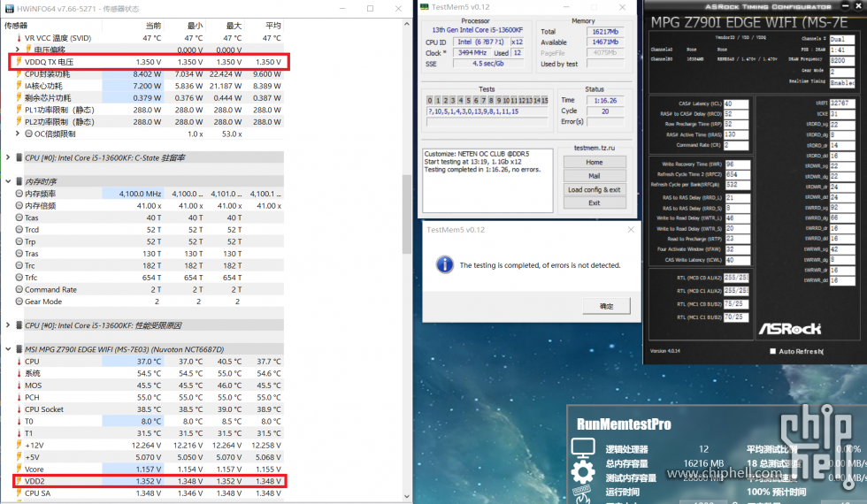
Task: Click lightning icon beside VDD2
Action: (19, 481)
